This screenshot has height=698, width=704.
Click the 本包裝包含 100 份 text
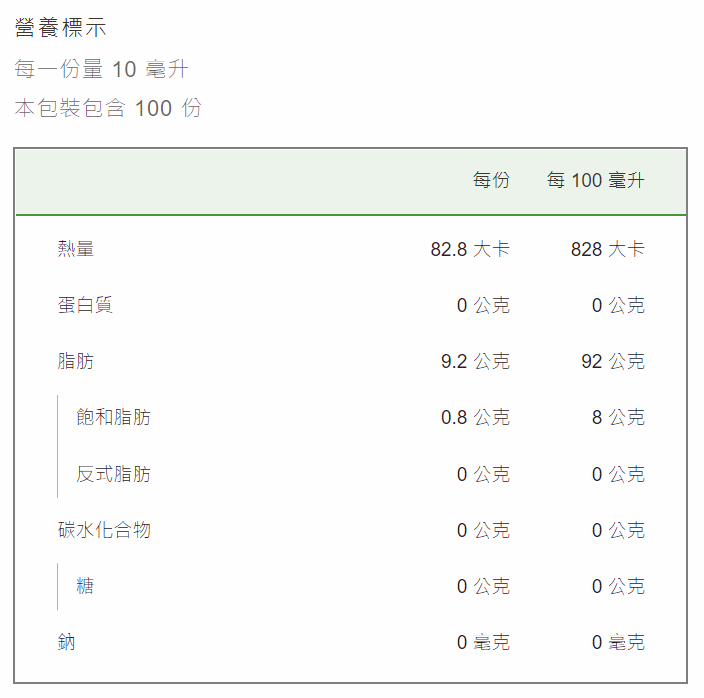click(108, 108)
